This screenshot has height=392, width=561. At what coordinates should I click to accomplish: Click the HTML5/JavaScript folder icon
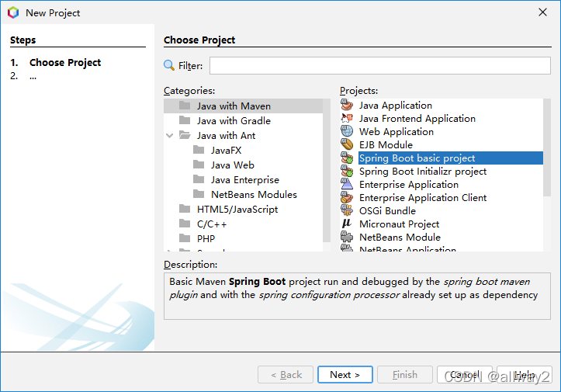tap(185, 209)
